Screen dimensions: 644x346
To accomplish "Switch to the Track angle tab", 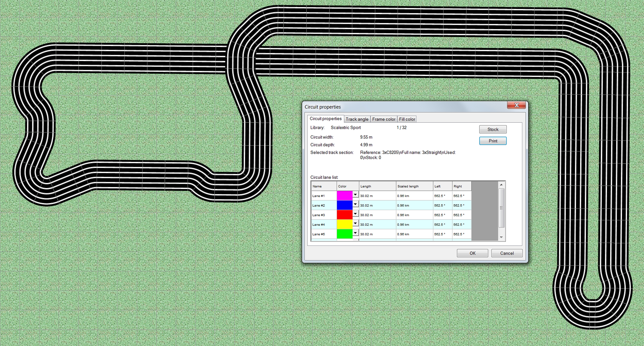I will coord(357,119).
